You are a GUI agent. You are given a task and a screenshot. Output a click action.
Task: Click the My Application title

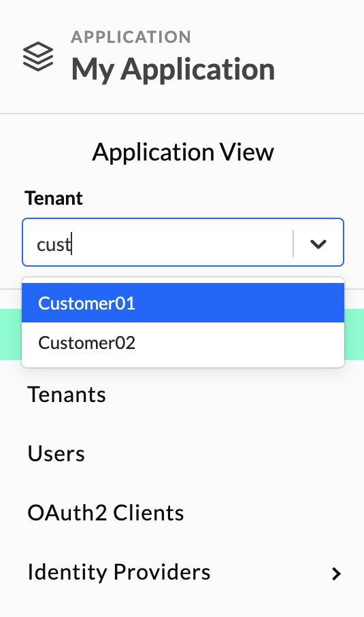[173, 69]
